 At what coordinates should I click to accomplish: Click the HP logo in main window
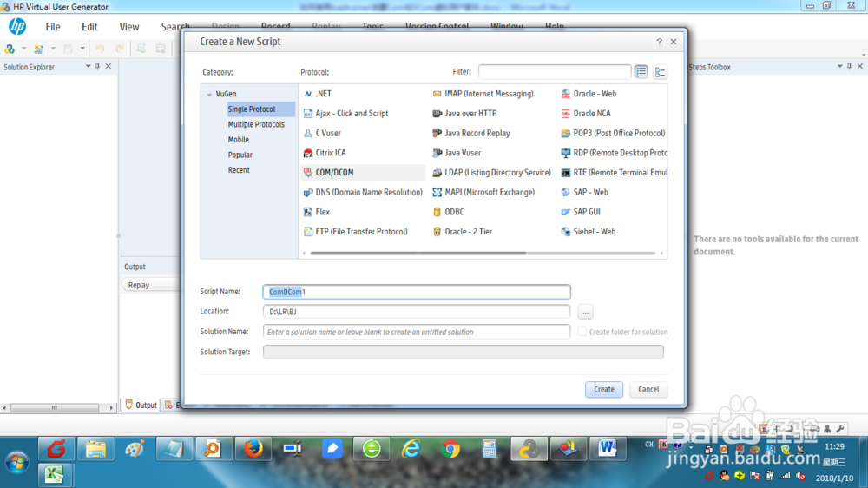click(17, 26)
